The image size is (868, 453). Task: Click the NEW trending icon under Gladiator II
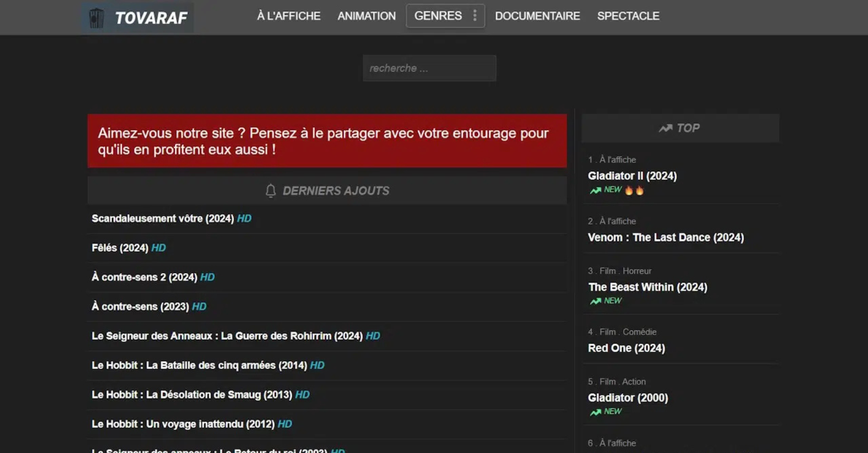point(595,190)
